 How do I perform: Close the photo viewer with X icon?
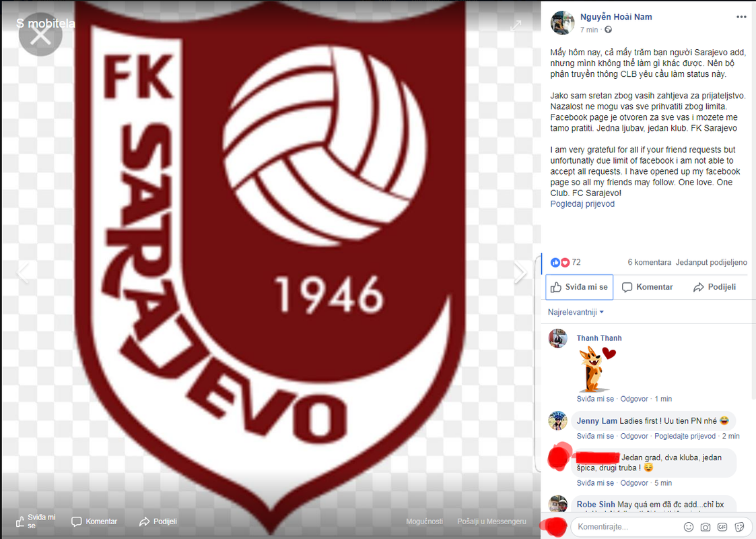(40, 35)
